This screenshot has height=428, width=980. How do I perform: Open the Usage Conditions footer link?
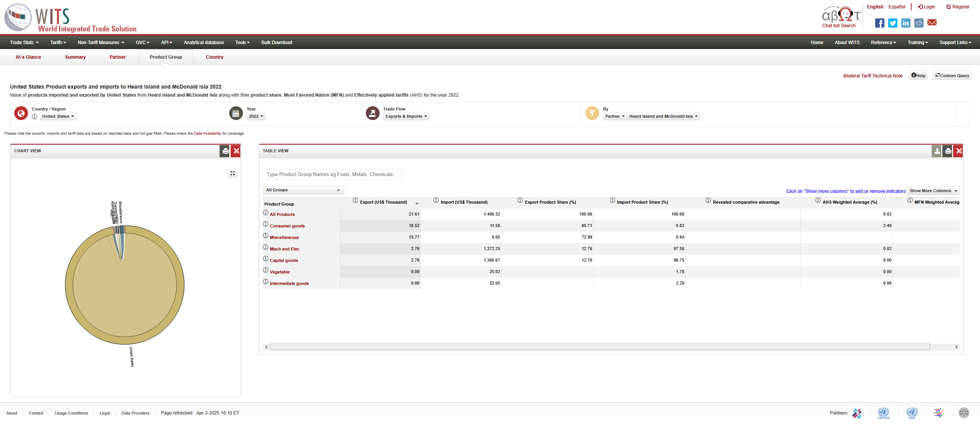click(x=71, y=413)
